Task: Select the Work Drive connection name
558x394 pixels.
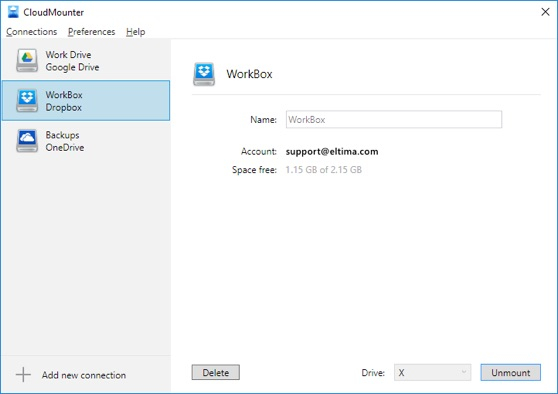Action: [x=68, y=54]
